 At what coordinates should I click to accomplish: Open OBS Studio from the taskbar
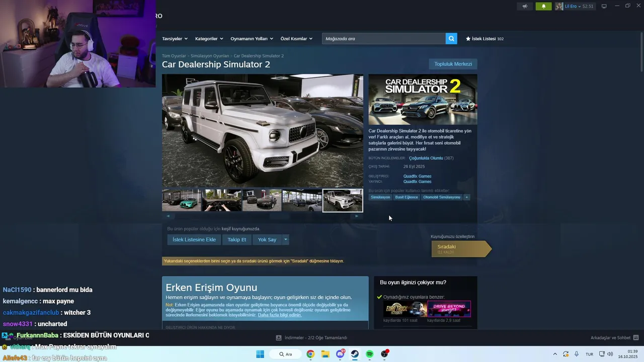tap(385, 354)
